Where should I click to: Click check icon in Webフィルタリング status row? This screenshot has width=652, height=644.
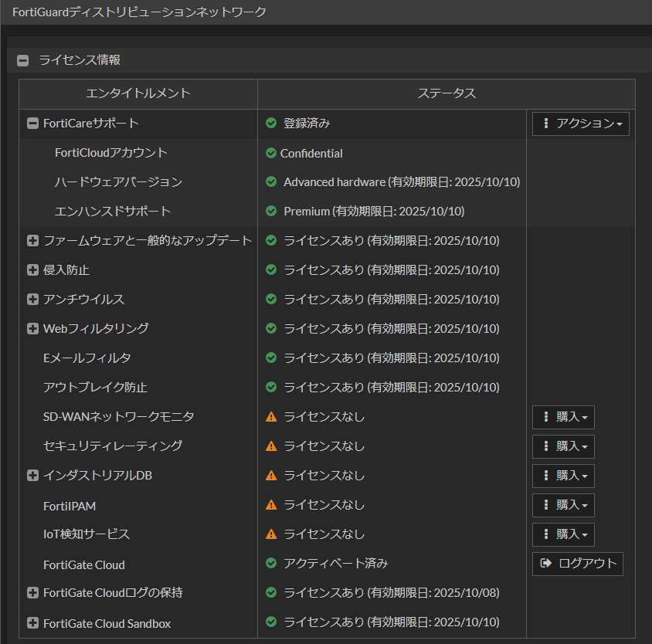click(271, 328)
